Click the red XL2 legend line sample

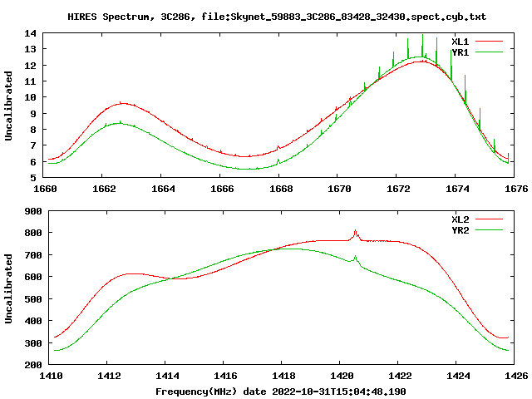489,219
